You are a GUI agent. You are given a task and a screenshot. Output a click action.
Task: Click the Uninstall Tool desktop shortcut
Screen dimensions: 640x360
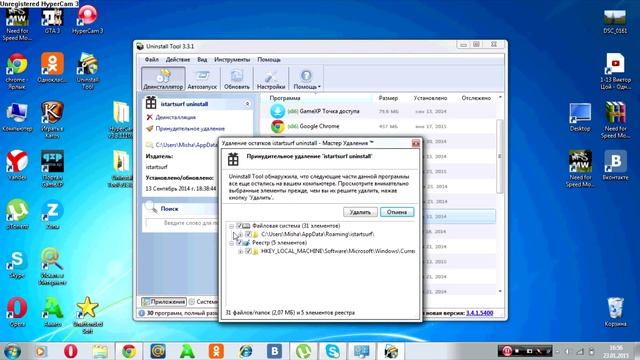point(87,71)
